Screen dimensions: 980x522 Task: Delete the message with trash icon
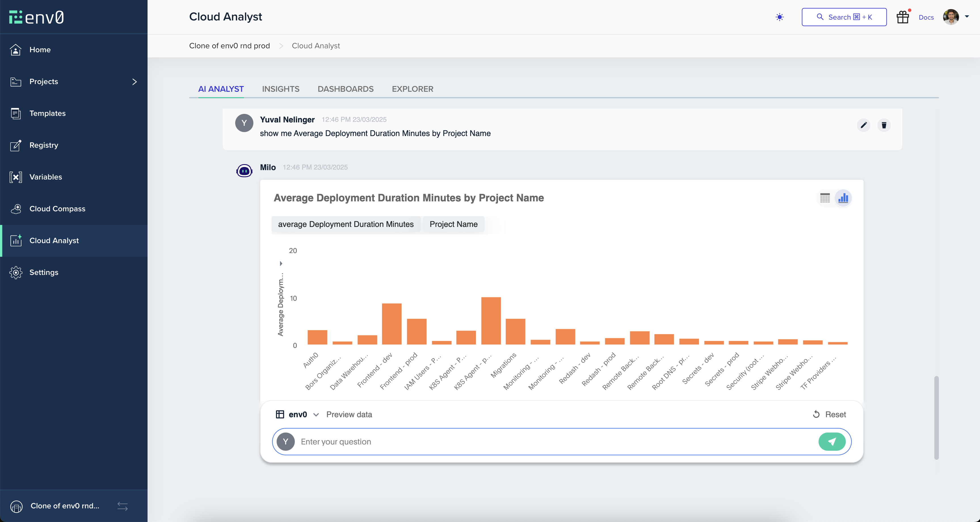884,125
